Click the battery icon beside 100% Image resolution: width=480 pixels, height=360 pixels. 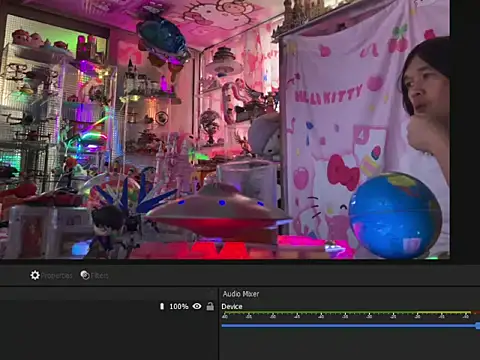coord(162,306)
